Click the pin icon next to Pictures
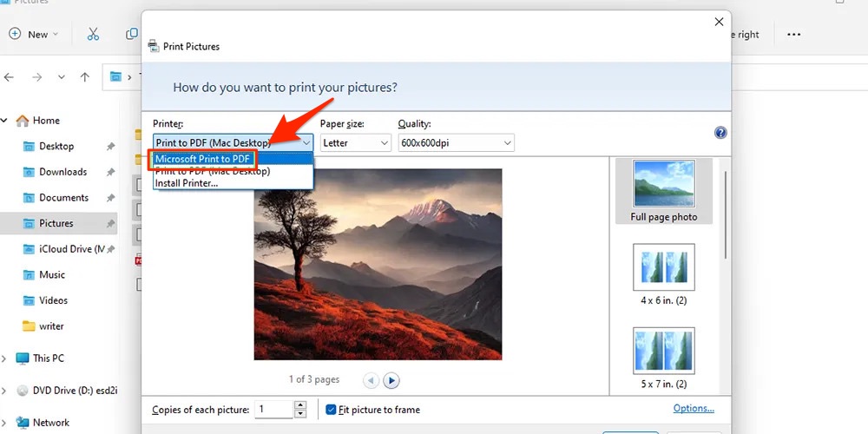This screenshot has height=434, width=868. [x=111, y=223]
